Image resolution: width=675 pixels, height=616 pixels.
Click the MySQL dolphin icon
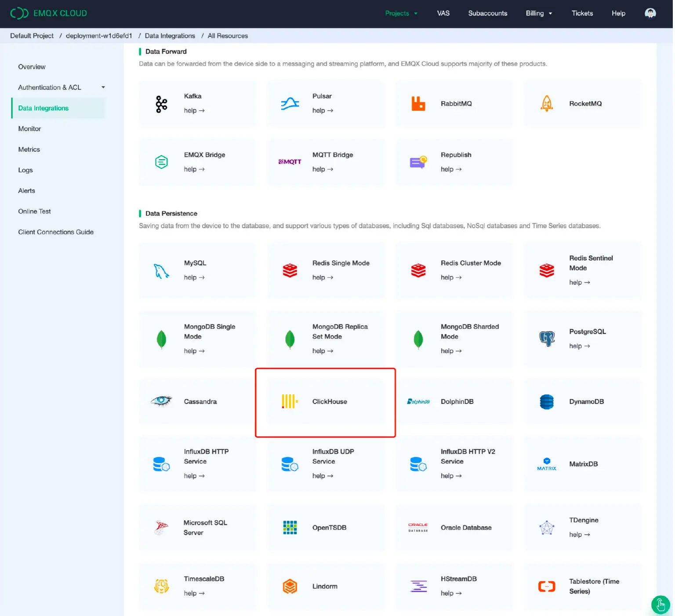click(x=161, y=271)
